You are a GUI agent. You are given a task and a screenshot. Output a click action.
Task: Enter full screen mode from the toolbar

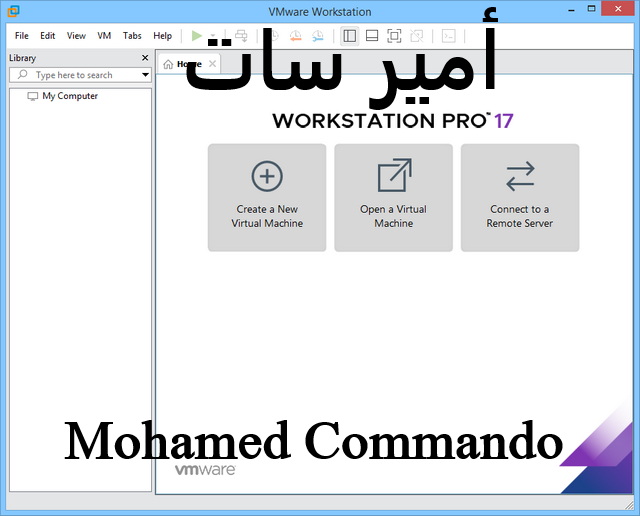[394, 36]
